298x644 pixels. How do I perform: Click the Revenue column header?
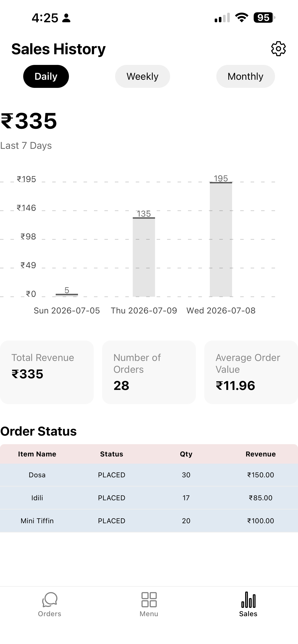click(260, 454)
